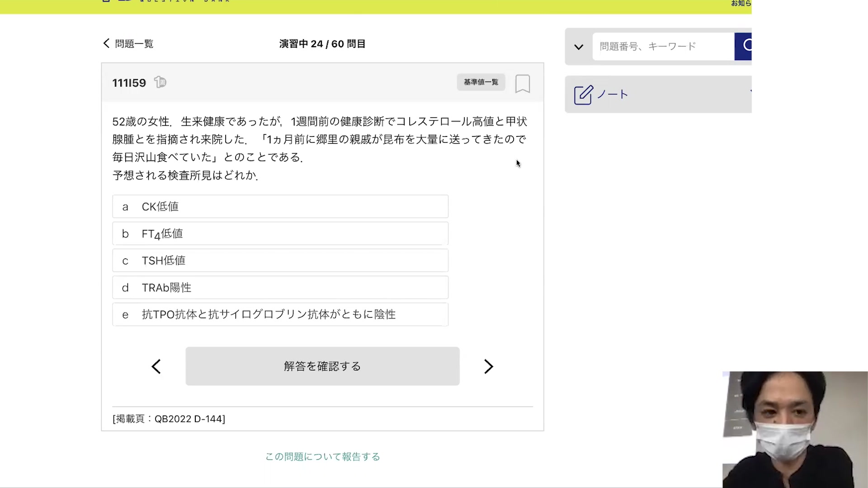
Task: Return to 問題一覧 list
Action: click(134, 44)
